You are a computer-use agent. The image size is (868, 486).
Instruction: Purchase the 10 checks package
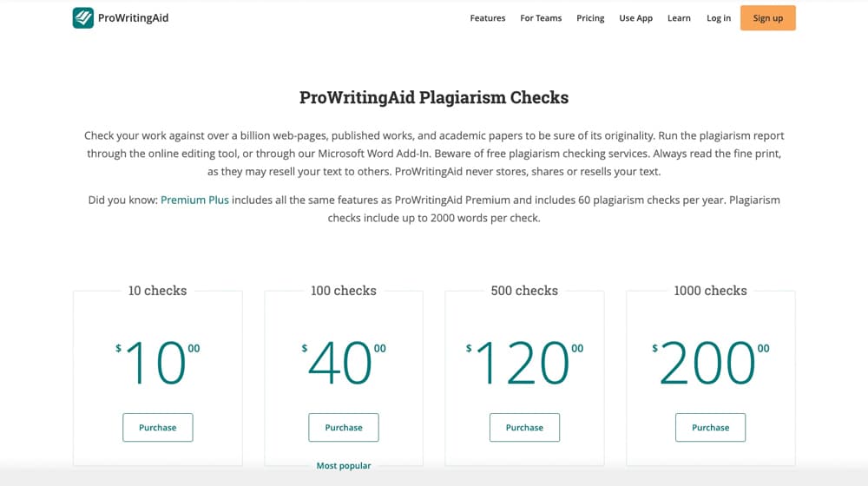[x=158, y=427]
